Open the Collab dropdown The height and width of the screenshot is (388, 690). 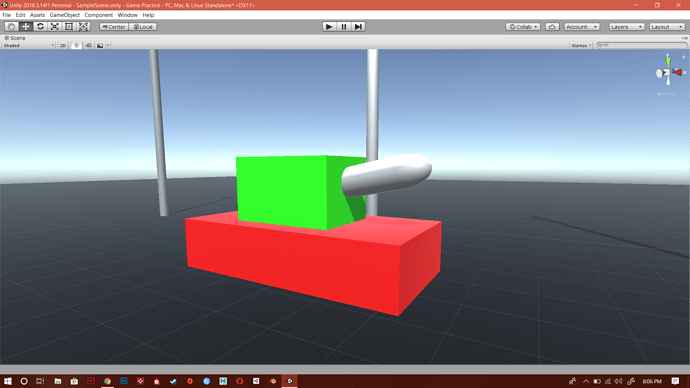[523, 27]
